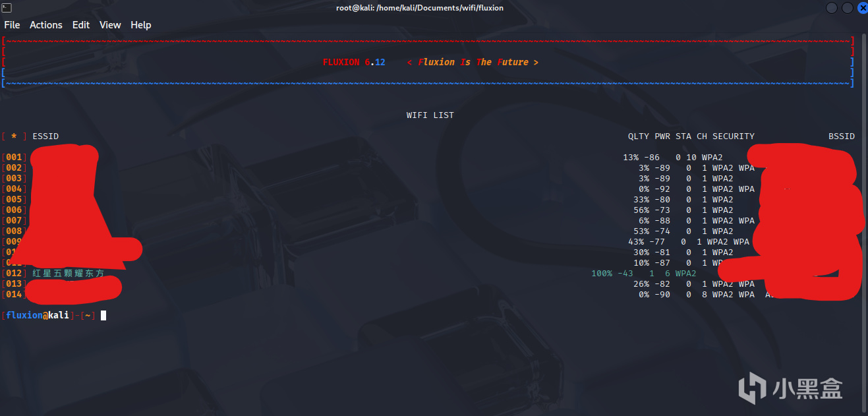Click the -90 power value
This screenshot has width=868, height=416.
(662, 295)
